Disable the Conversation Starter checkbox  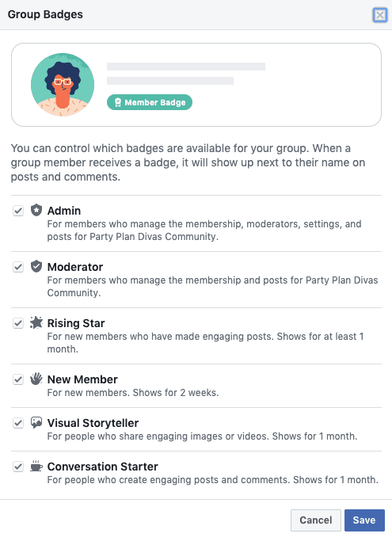coord(18,467)
